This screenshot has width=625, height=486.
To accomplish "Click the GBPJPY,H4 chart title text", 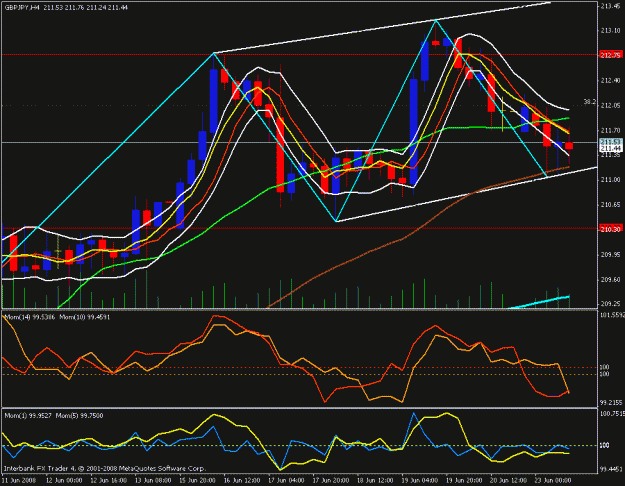I will [x=22, y=7].
